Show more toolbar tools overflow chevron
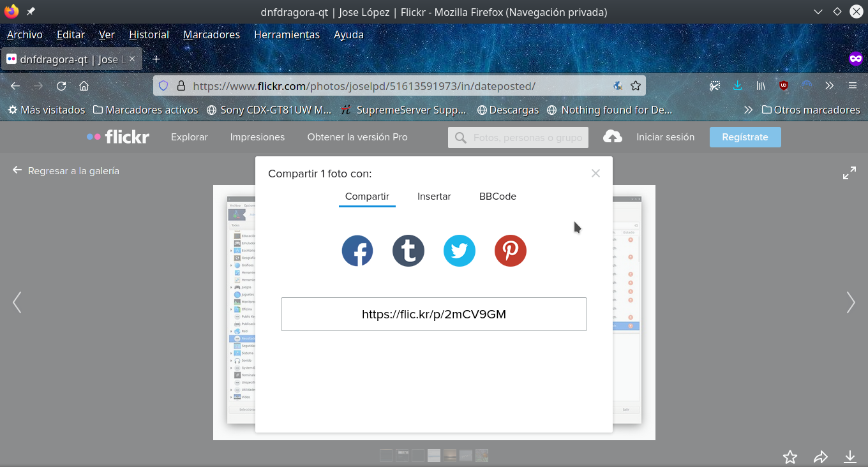868x467 pixels. point(829,85)
